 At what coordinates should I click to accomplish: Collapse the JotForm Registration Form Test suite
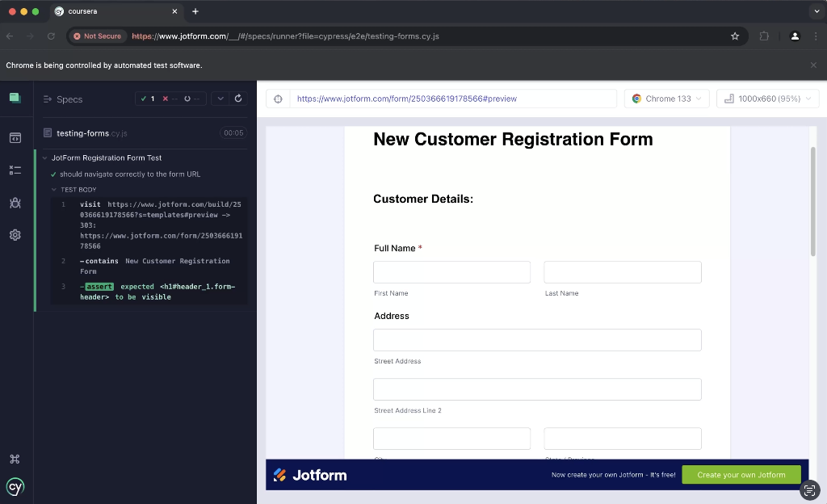[106, 157]
